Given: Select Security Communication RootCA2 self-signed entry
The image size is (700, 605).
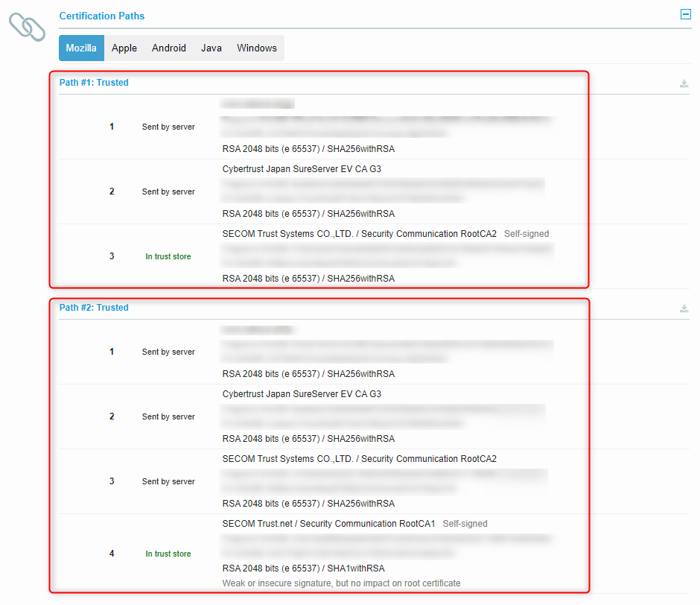Looking at the screenshot, I should tap(359, 234).
